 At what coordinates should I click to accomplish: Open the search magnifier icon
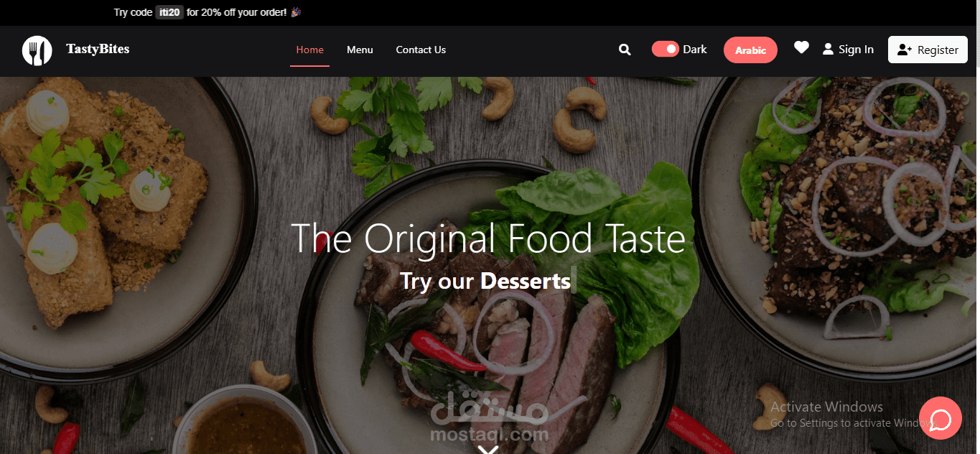[625, 50]
